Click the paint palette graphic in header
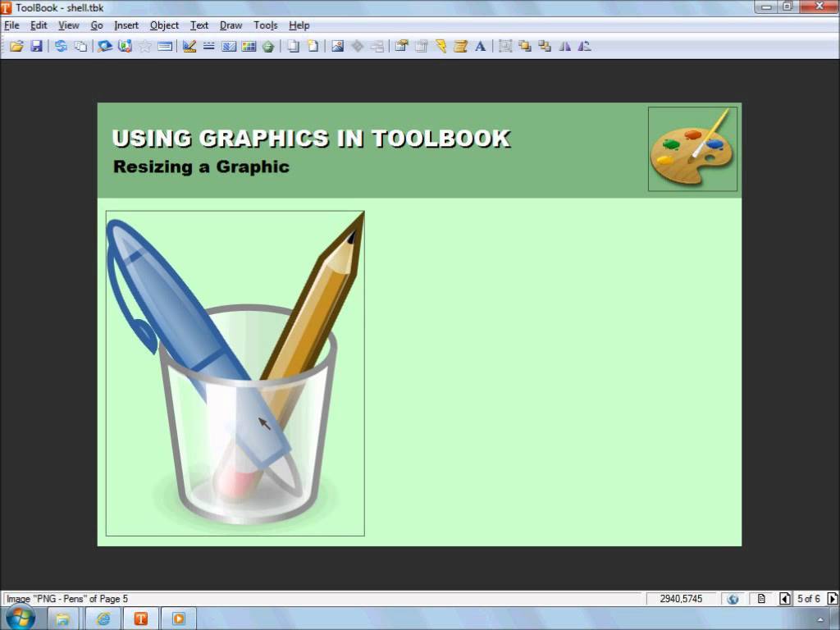840x630 pixels. tap(692, 148)
